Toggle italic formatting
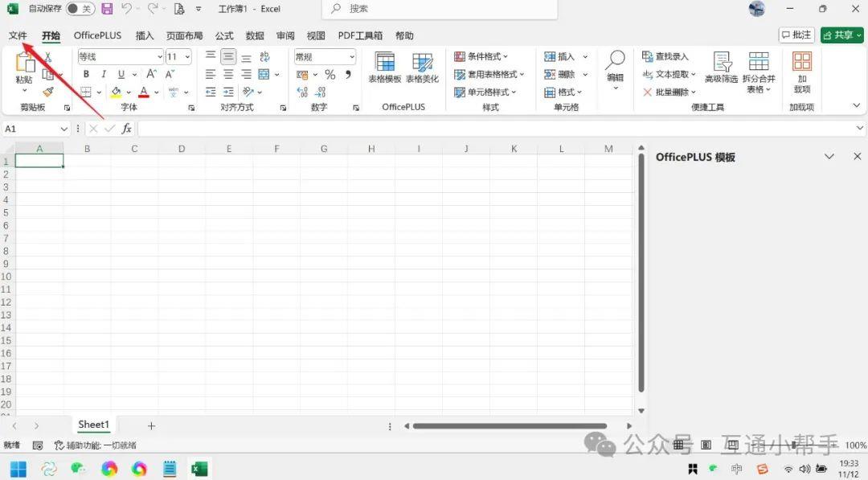This screenshot has width=868, height=480. [103, 74]
